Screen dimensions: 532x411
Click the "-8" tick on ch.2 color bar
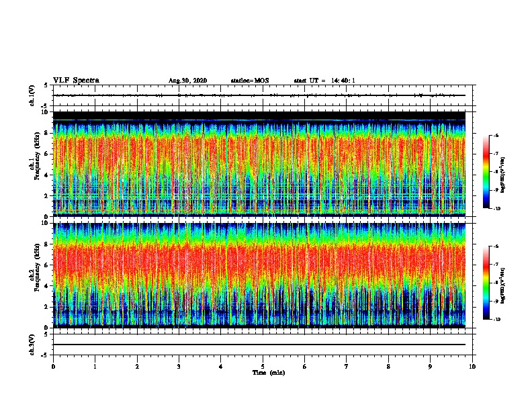click(x=496, y=283)
